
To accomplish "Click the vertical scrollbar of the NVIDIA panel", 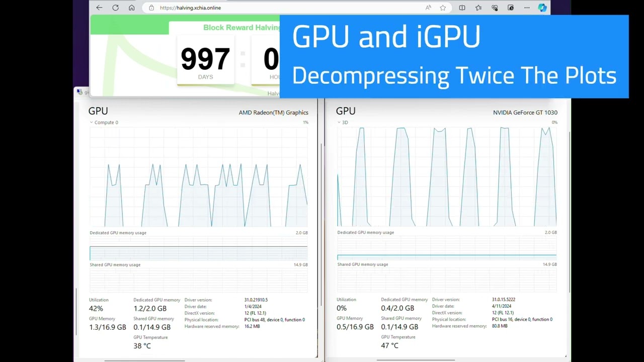I will (x=570, y=211).
